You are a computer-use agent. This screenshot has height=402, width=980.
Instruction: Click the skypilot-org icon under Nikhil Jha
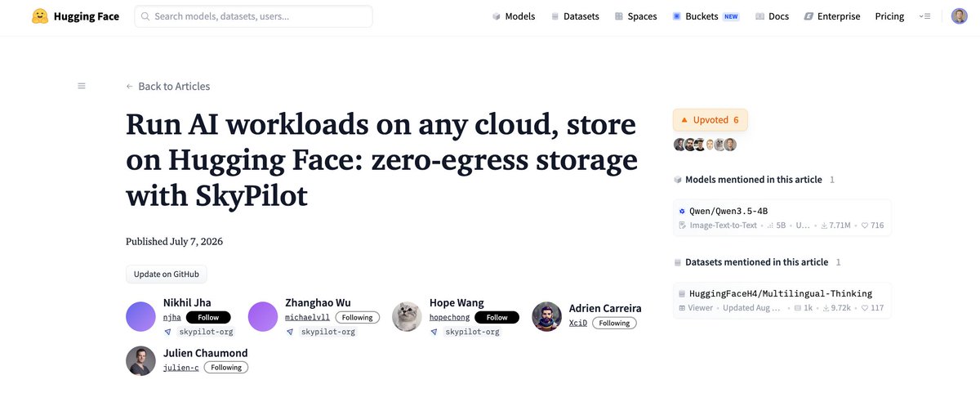167,332
